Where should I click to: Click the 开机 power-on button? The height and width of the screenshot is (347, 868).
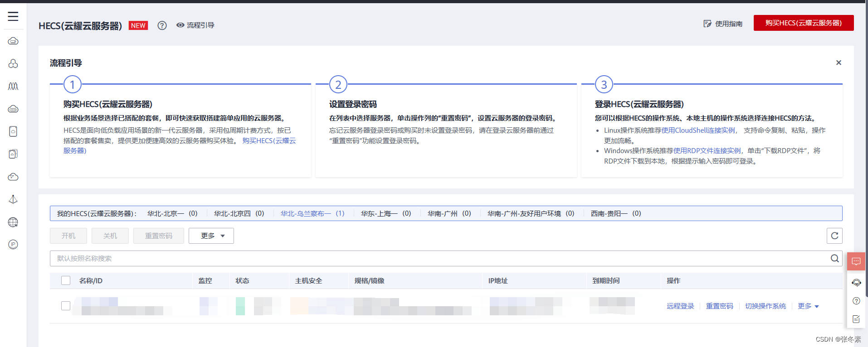(68, 236)
